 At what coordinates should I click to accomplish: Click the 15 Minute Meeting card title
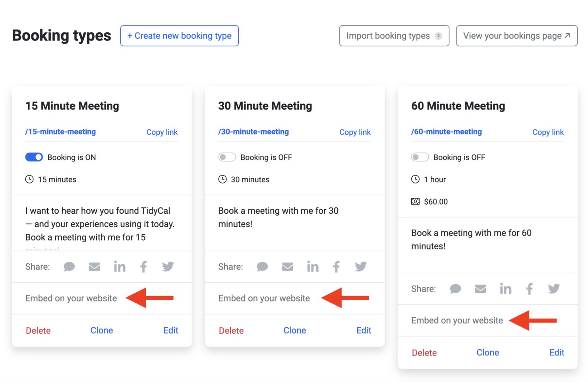[72, 106]
